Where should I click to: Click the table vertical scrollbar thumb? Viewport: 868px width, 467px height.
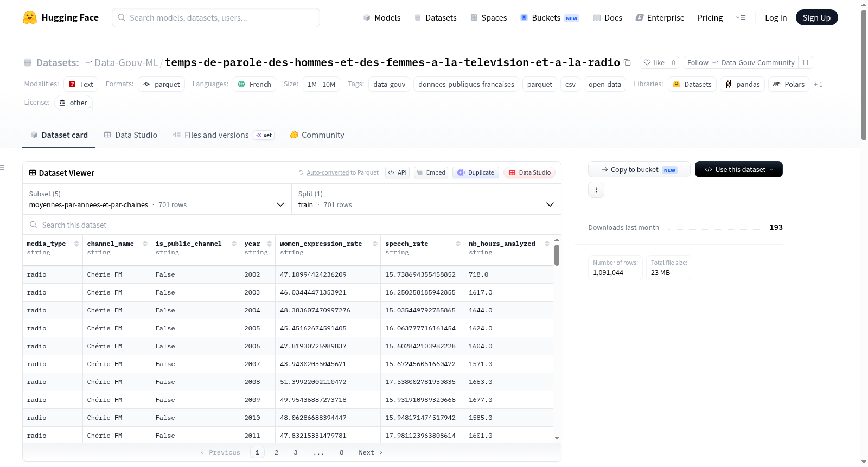point(557,255)
